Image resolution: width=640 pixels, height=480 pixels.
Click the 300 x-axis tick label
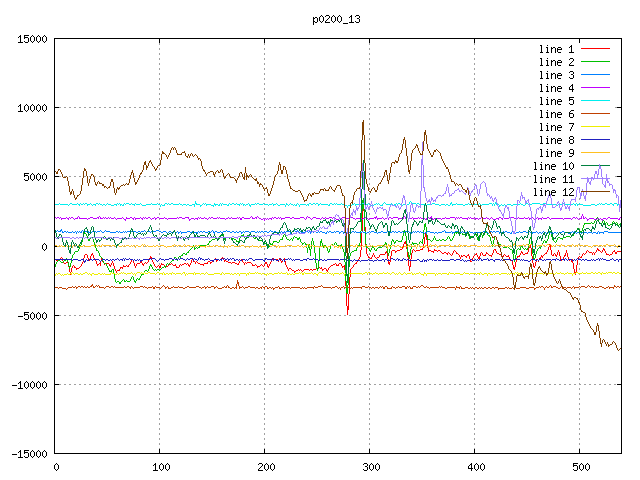tap(370, 467)
